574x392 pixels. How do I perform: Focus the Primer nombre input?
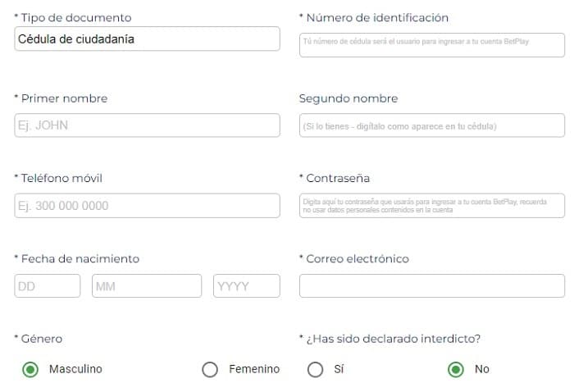tap(147, 125)
